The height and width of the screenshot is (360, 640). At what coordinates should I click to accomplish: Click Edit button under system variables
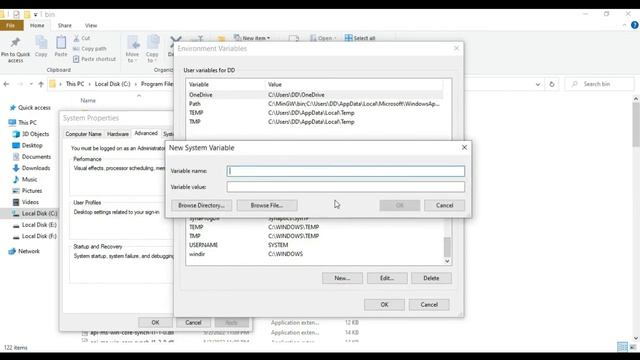point(387,278)
